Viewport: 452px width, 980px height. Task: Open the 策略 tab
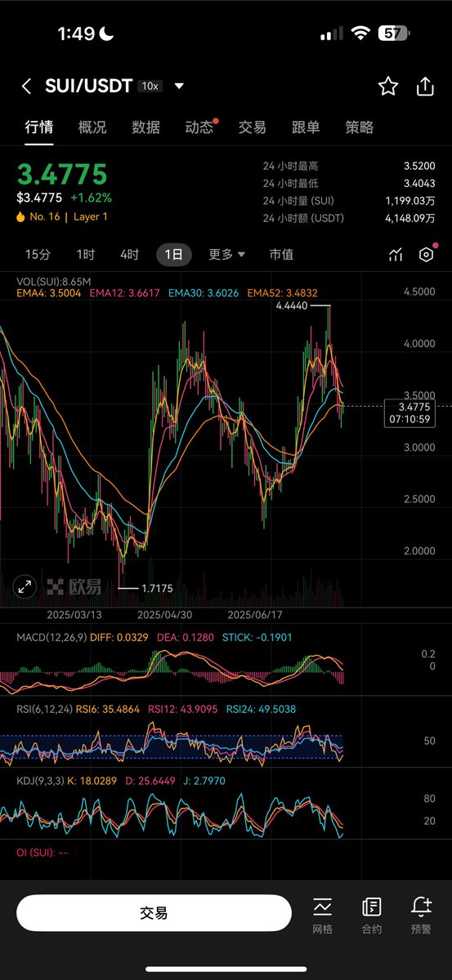click(x=360, y=127)
